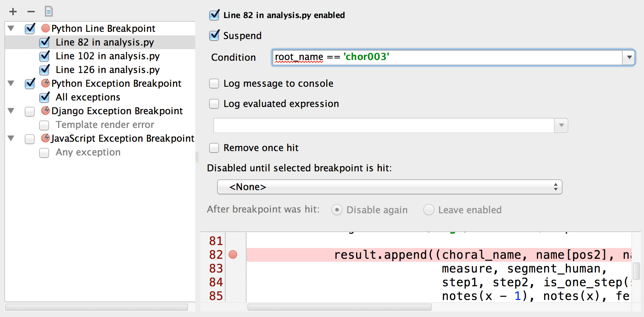This screenshot has width=644, height=317.
Task: Click line number 85 in the code preview
Action: coord(216,296)
